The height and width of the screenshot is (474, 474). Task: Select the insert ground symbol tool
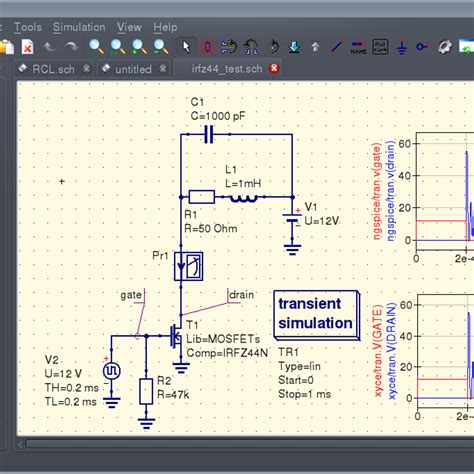coord(402,48)
